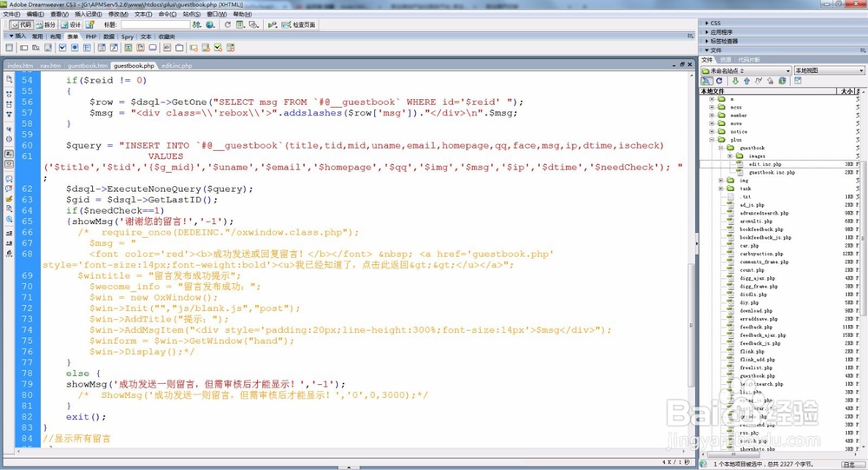Insert a form Button element
The width and height of the screenshot is (868, 470).
[x=153, y=48]
